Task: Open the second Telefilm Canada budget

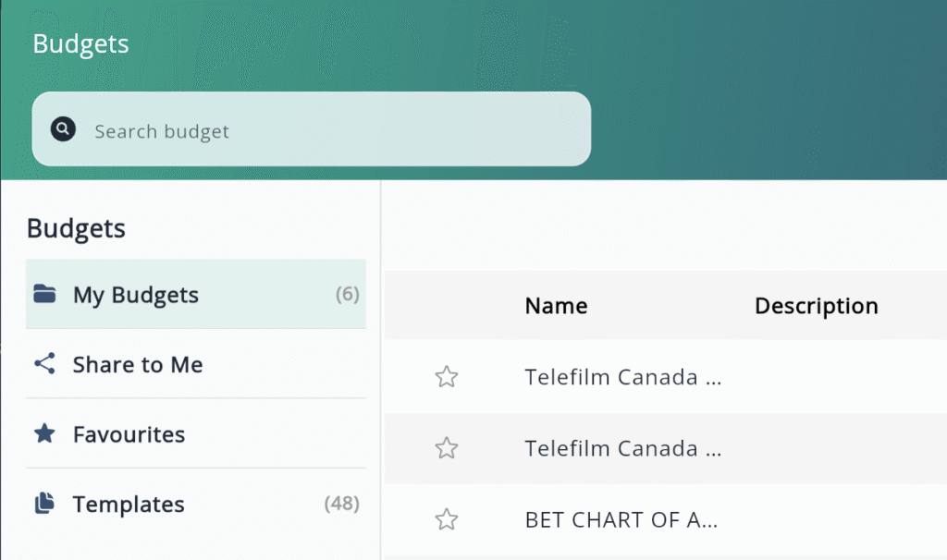Action: click(x=622, y=449)
